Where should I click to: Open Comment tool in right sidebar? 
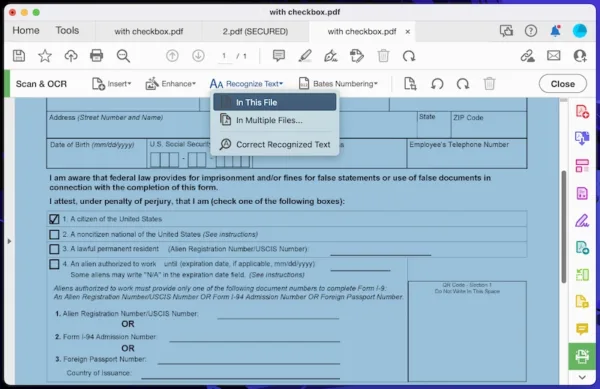(582, 329)
